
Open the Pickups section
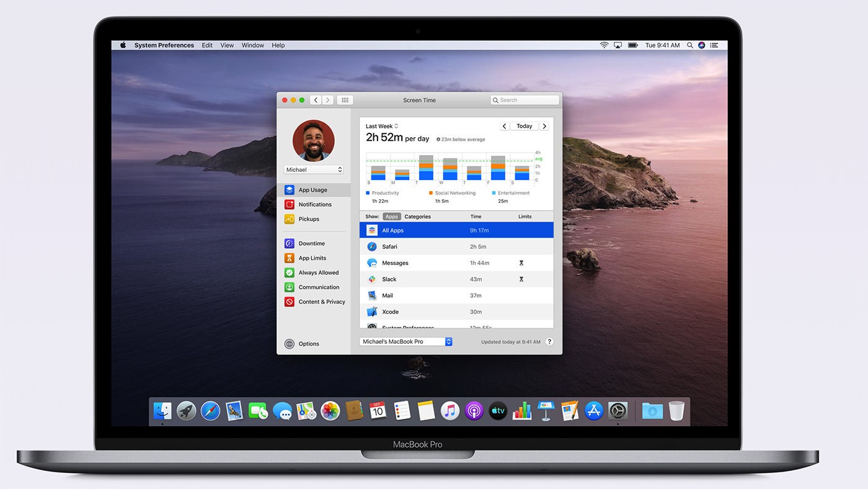[308, 219]
